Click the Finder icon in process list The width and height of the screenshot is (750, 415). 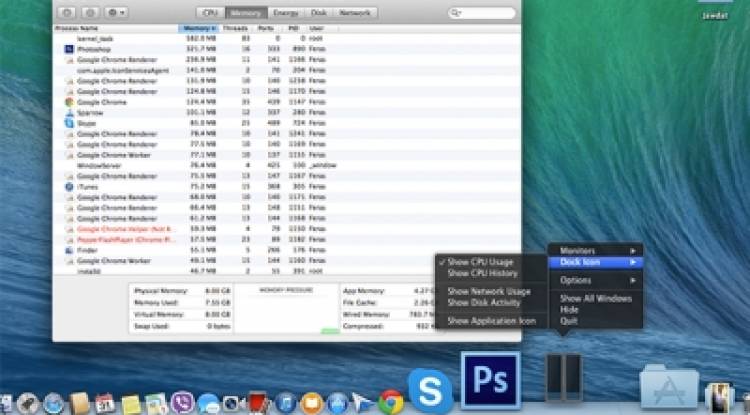click(x=69, y=250)
